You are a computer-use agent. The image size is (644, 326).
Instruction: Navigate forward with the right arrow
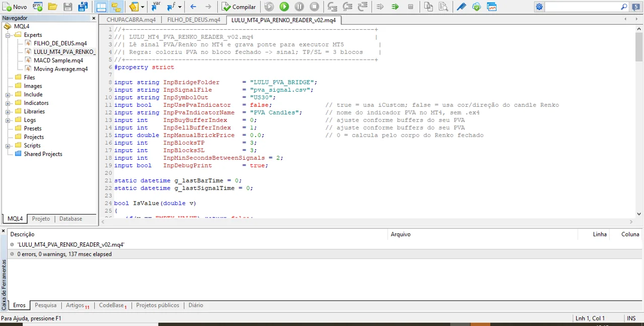coord(208,7)
